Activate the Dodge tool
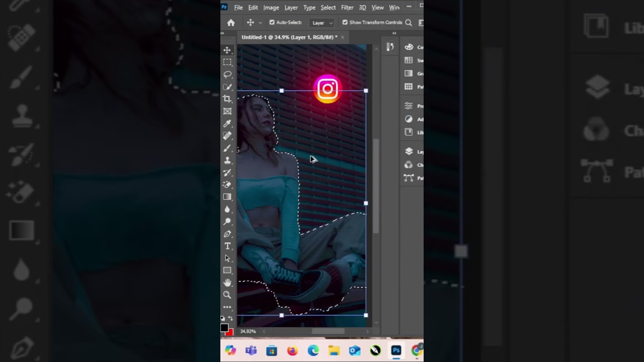 pyautogui.click(x=227, y=221)
